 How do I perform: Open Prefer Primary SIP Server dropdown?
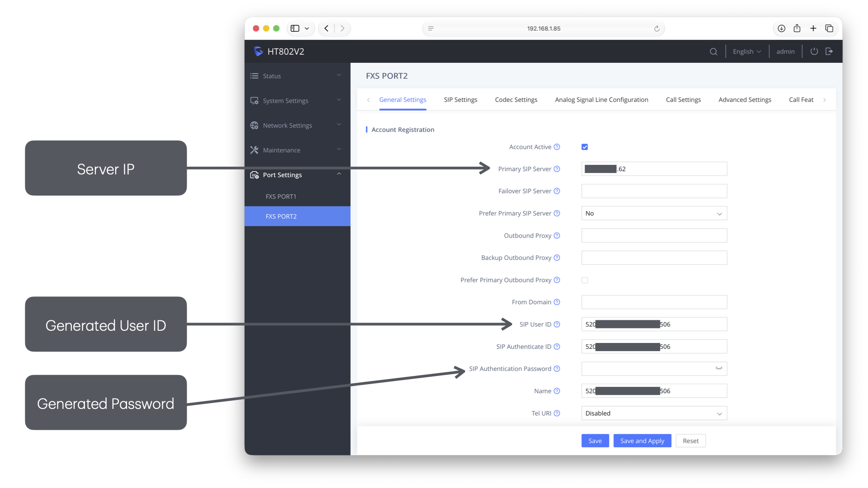(654, 213)
